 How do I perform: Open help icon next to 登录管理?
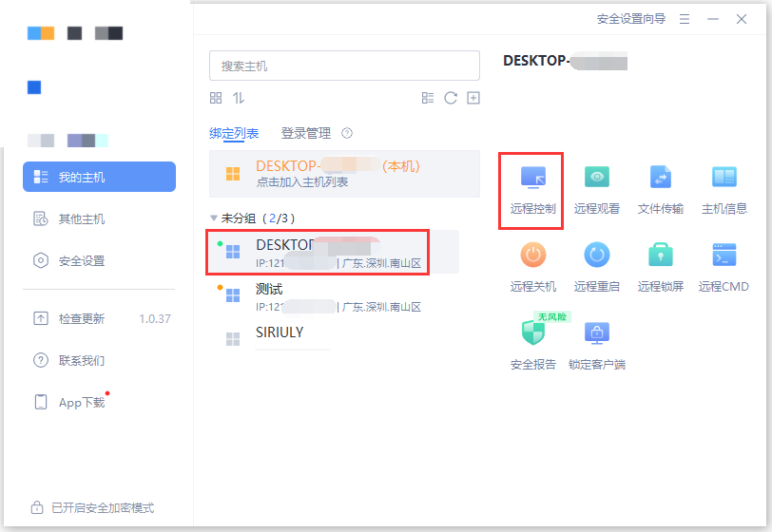pos(347,133)
